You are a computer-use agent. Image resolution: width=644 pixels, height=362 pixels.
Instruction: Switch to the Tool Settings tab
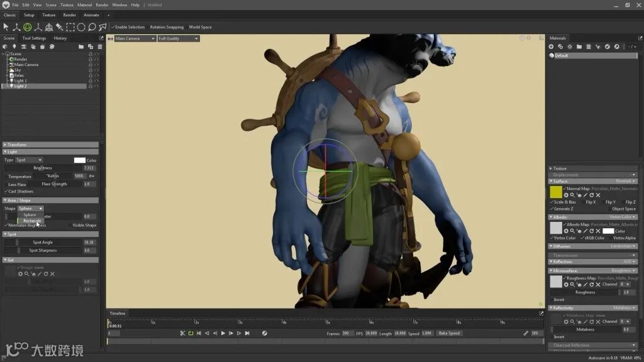pyautogui.click(x=34, y=38)
